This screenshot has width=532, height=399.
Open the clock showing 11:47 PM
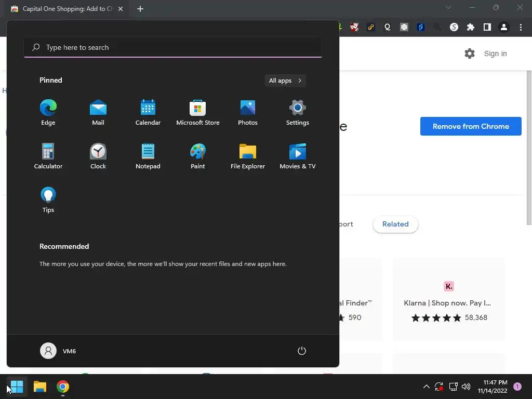pos(493,387)
